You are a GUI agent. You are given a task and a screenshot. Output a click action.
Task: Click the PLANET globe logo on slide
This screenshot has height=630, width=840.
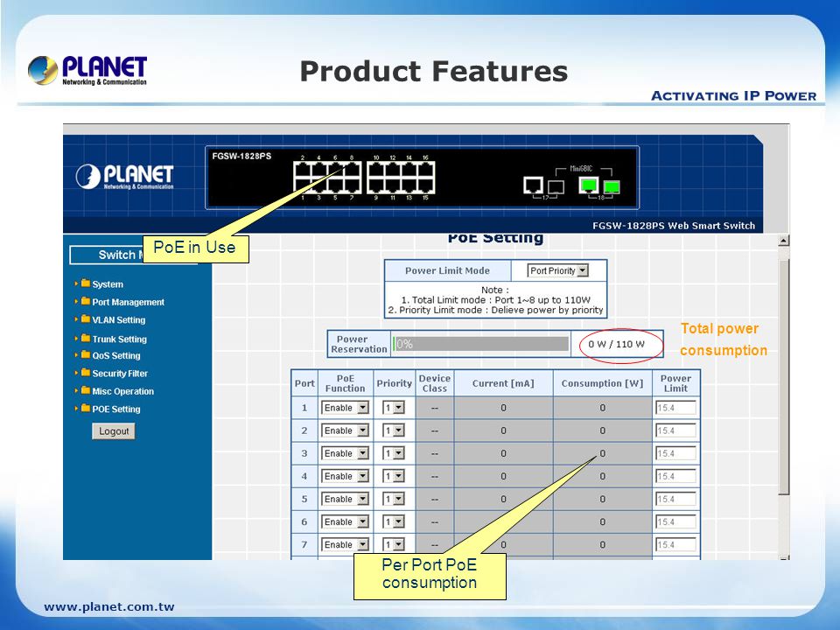pyautogui.click(x=43, y=70)
